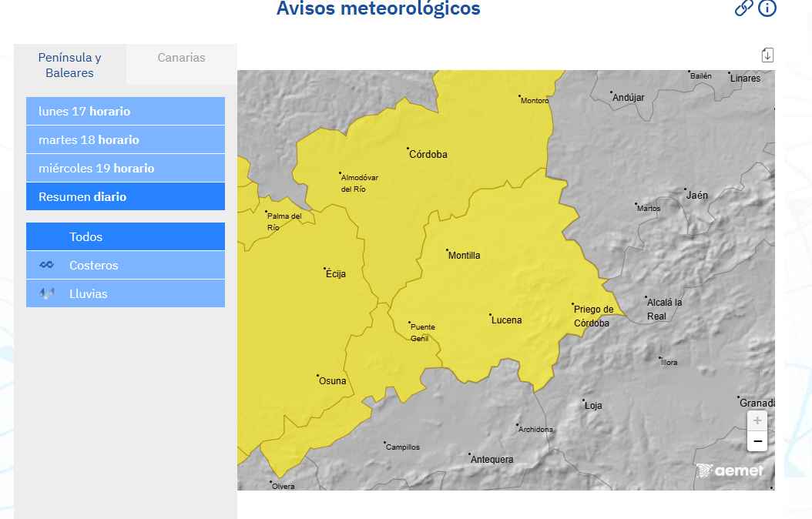Click the aemet logo on the map
This screenshot has height=519, width=812.
[x=730, y=470]
